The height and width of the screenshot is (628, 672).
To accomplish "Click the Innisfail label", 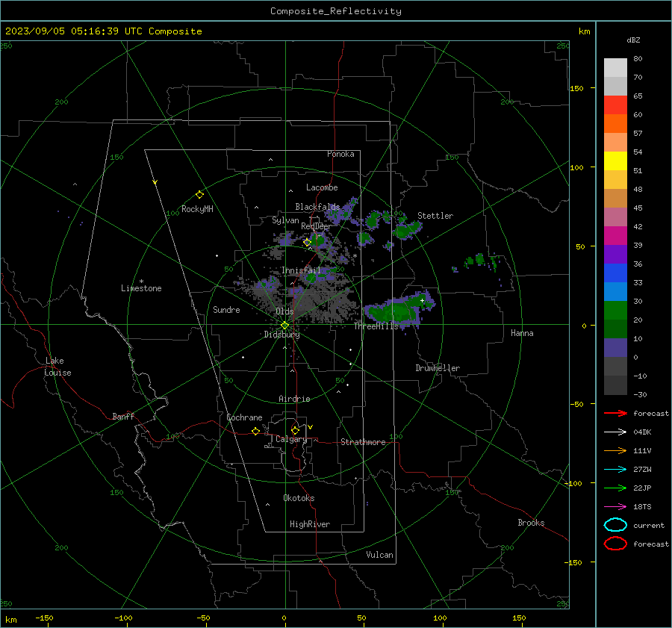I will pyautogui.click(x=301, y=270).
